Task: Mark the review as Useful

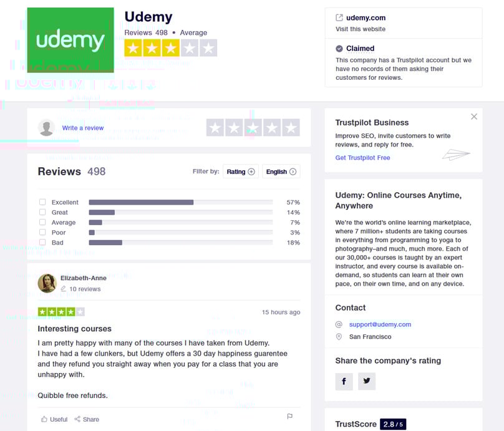Action: pos(54,419)
